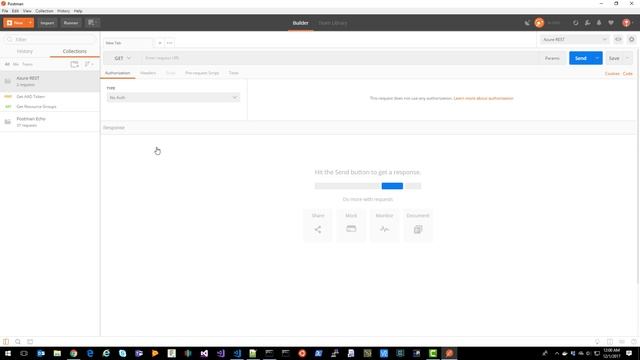Image resolution: width=640 pixels, height=360 pixels.
Task: Open the user profile avatar menu
Action: (x=626, y=23)
